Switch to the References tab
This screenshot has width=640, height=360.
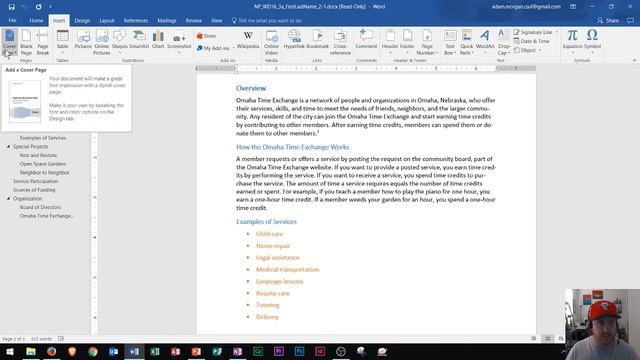click(x=136, y=20)
